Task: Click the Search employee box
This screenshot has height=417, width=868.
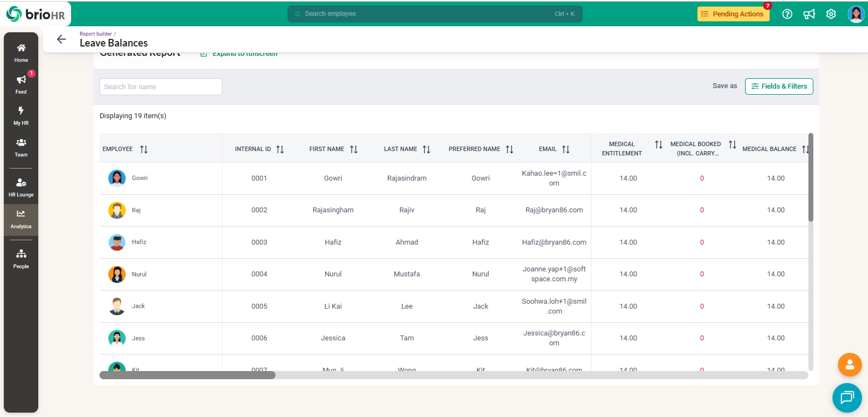Action: tap(435, 14)
